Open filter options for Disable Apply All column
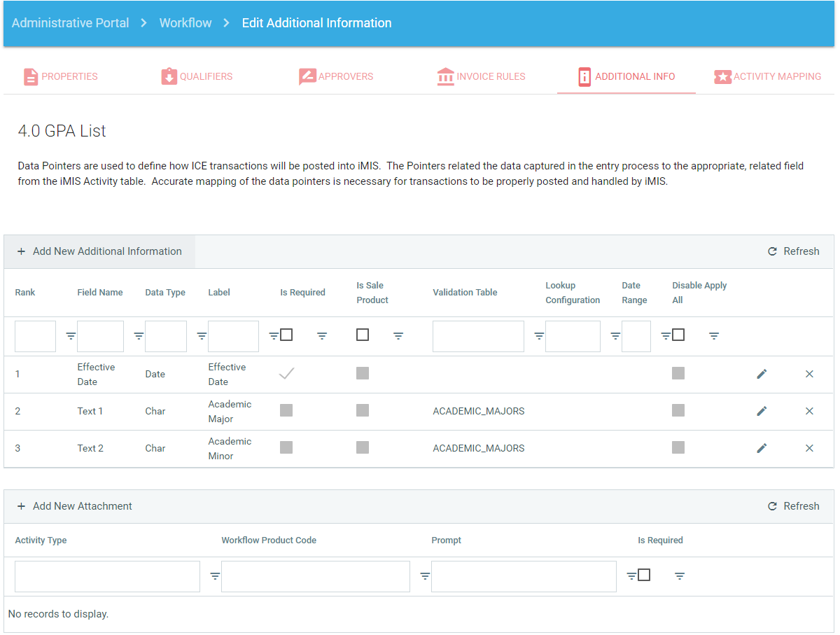This screenshot has width=840, height=635. [x=714, y=336]
